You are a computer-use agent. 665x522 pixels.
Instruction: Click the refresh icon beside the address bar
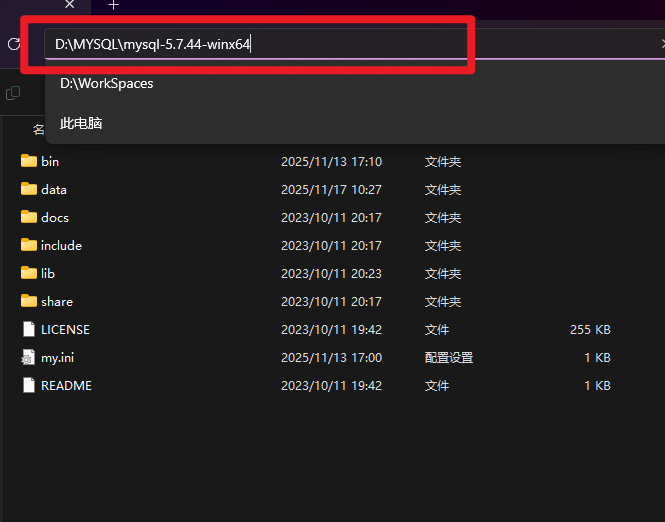13,44
